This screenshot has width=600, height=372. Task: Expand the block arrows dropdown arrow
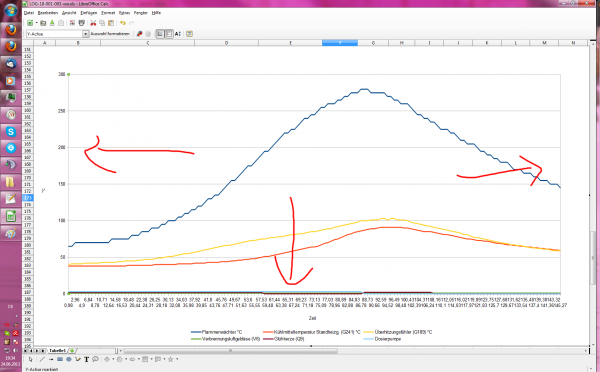(x=139, y=359)
